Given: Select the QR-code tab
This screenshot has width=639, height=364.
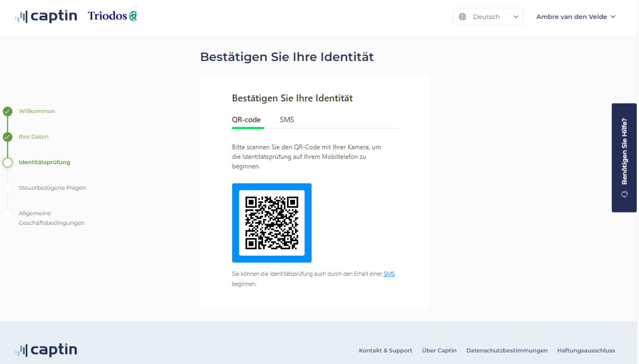Looking at the screenshot, I should click(246, 120).
